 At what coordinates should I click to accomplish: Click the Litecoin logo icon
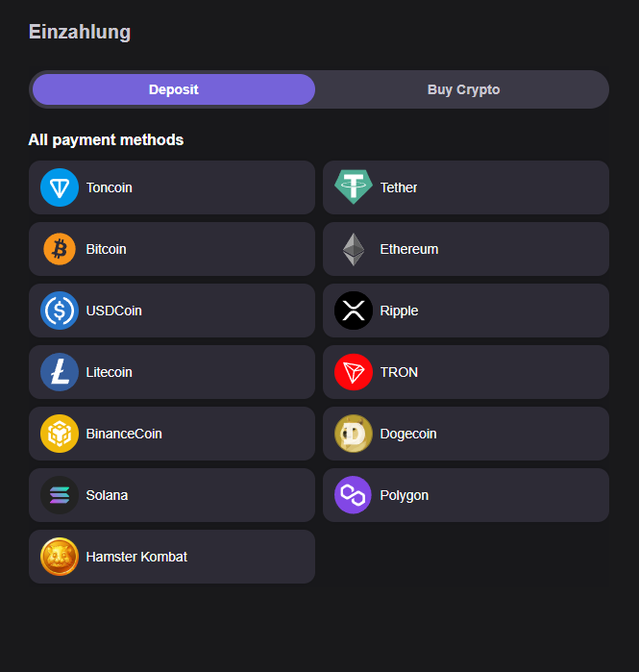point(60,372)
